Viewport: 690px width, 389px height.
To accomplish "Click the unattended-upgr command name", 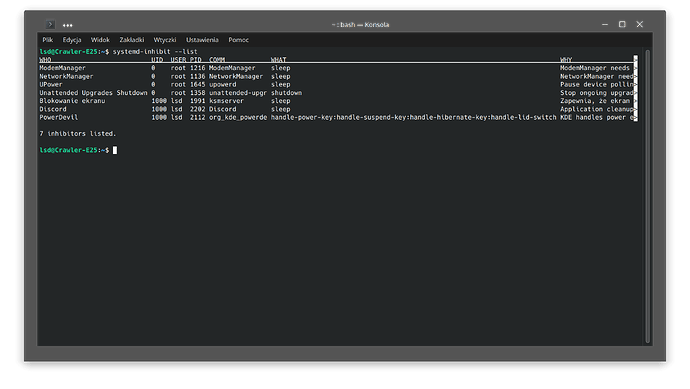I will click(238, 93).
